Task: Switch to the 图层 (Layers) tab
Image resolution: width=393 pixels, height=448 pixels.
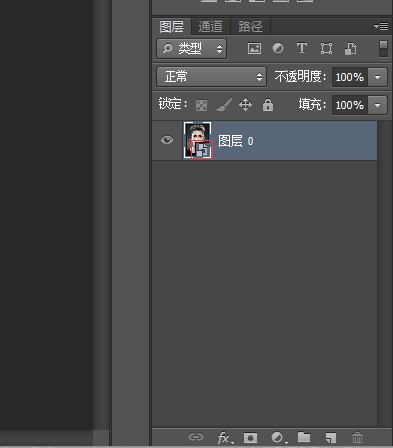Action: coord(171,27)
